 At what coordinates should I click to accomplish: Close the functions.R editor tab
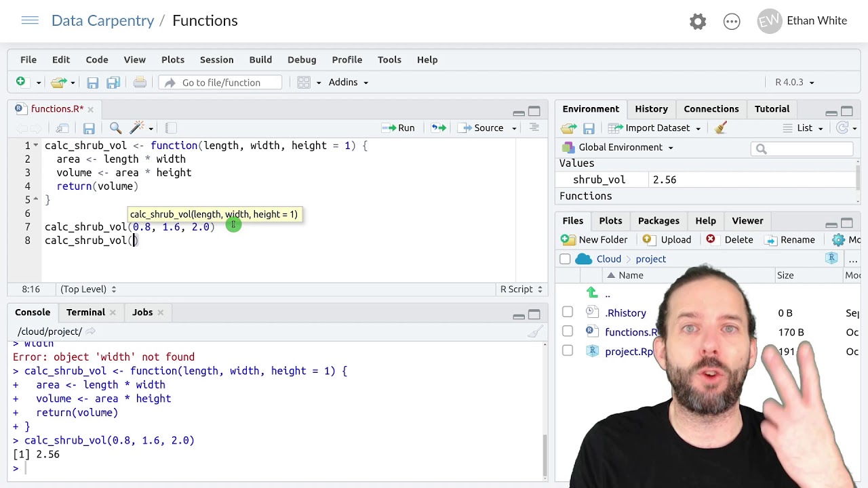90,109
